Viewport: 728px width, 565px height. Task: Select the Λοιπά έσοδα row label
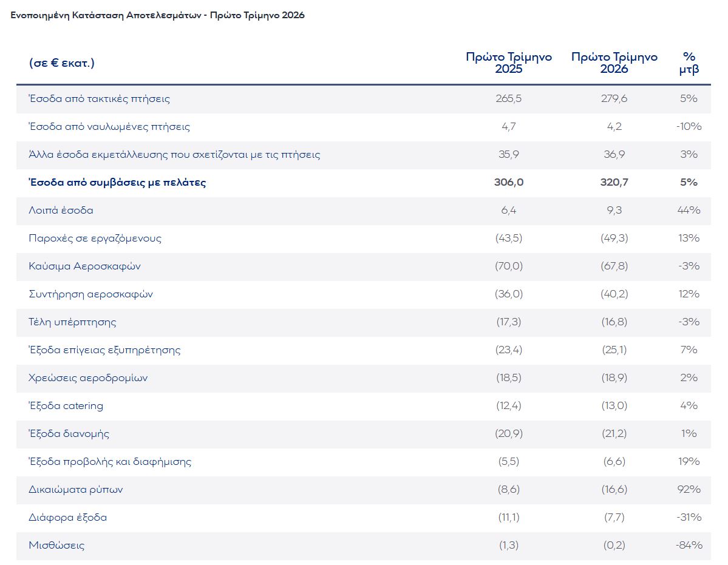pyautogui.click(x=61, y=211)
